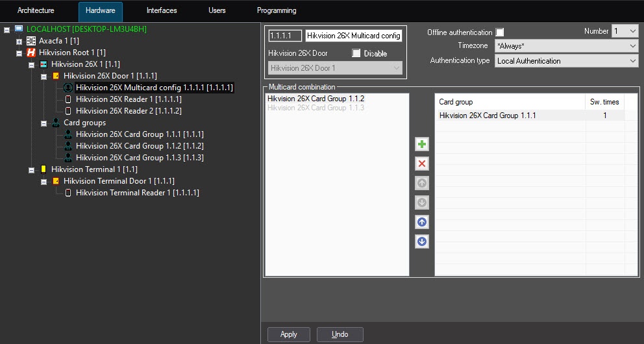Switch to the Architecture tab
The image size is (644, 344).
click(x=36, y=10)
